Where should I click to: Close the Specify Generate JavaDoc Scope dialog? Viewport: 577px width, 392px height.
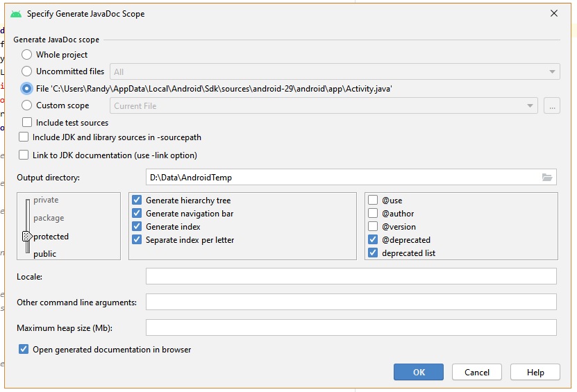tap(554, 14)
